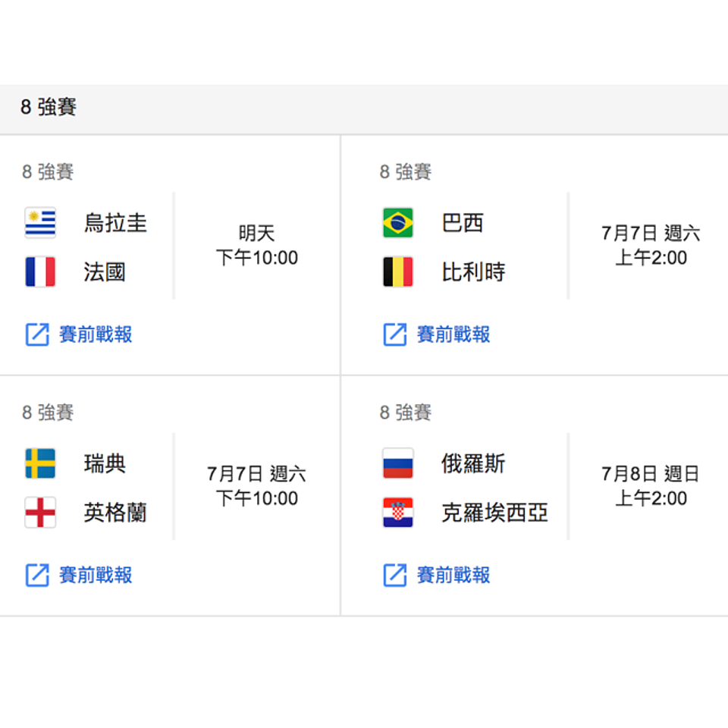Open 賽前戰報 link for Uruguay vs France
Image resolution: width=728 pixels, height=728 pixels.
(96, 334)
